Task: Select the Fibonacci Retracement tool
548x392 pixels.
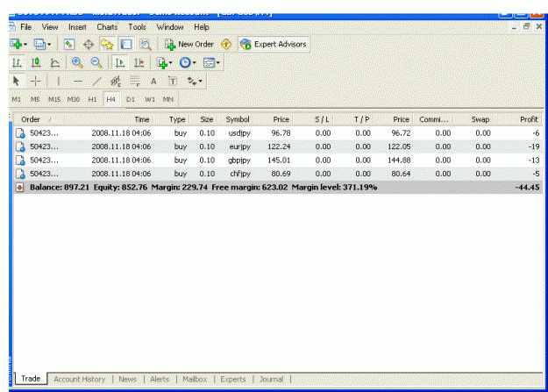Action: [x=134, y=82]
